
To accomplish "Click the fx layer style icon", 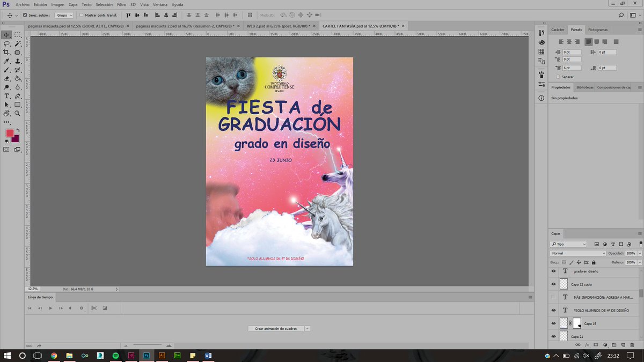I will pos(587,345).
